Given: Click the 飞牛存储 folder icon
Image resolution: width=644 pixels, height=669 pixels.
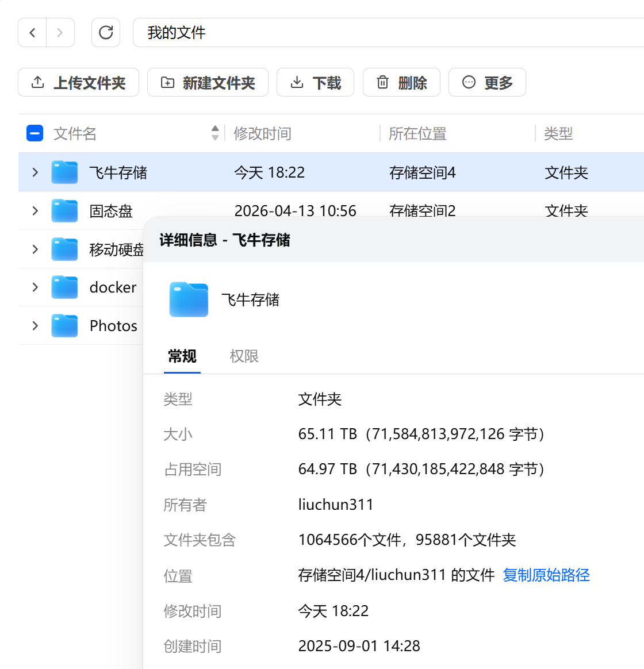Looking at the screenshot, I should 64,172.
